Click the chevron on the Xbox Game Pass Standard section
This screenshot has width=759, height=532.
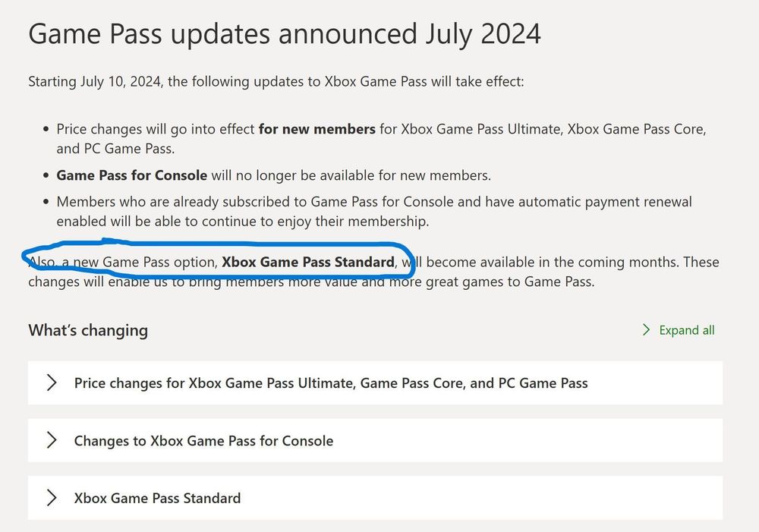(52, 498)
